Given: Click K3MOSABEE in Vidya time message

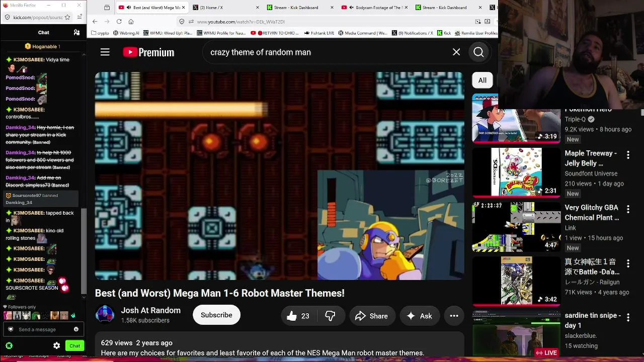Looking at the screenshot, I should tap(29, 60).
